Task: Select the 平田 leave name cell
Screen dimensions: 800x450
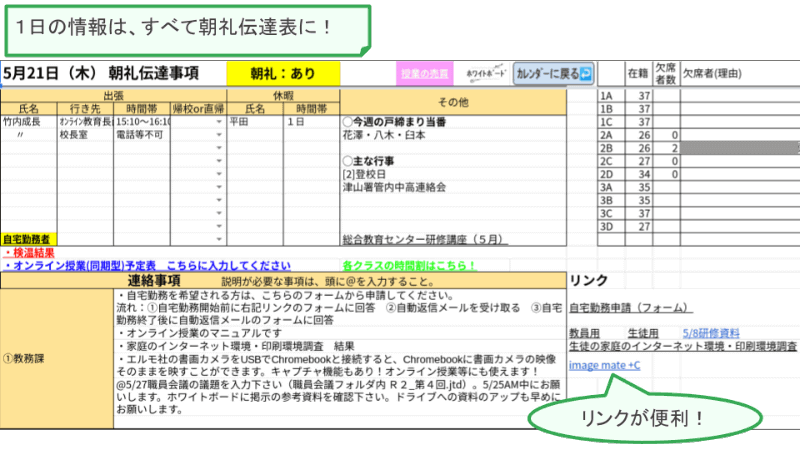Action: pyautogui.click(x=255, y=122)
